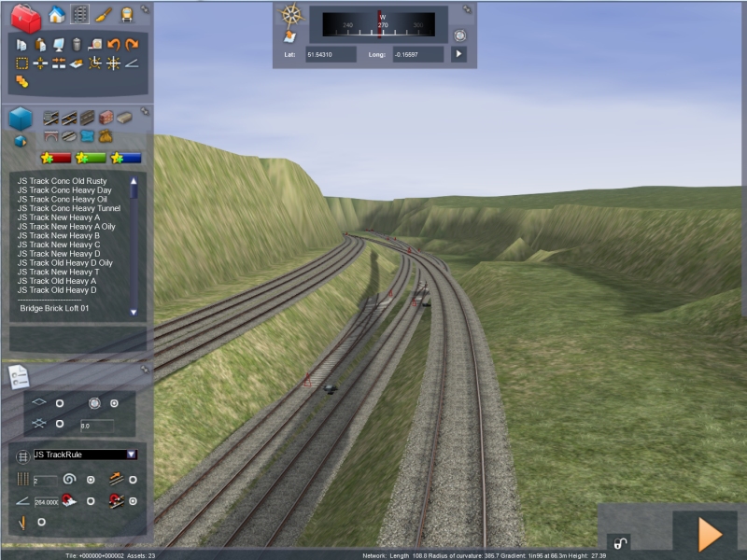Click the orange Redo arrow

(x=132, y=44)
